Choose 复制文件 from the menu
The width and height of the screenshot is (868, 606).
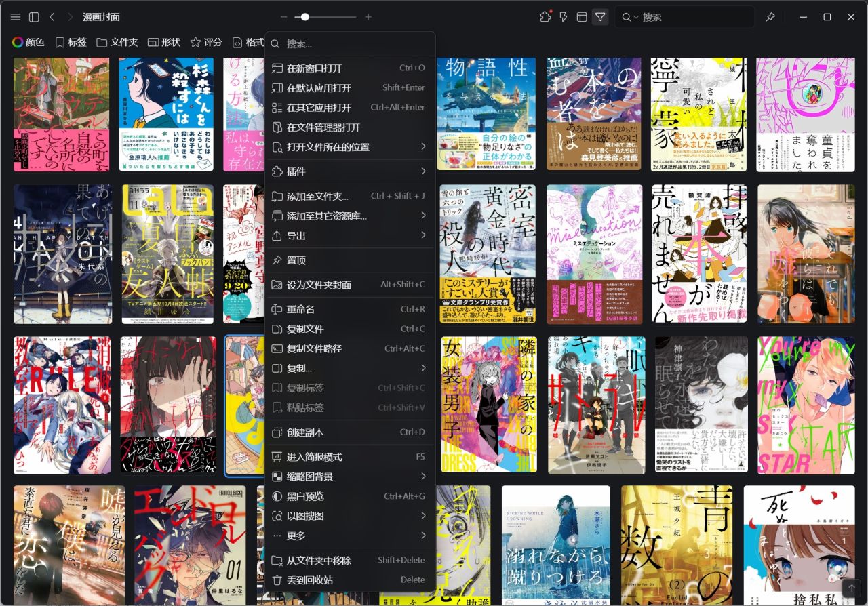(350, 329)
